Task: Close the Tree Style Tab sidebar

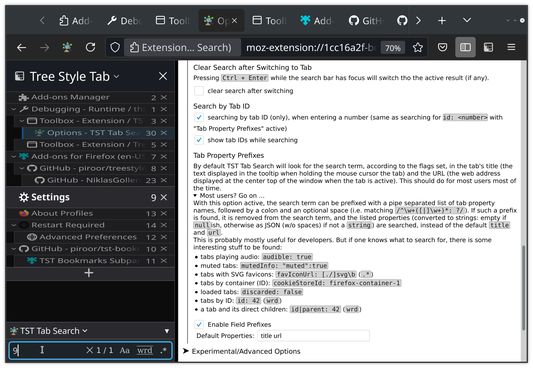Action: 163,76
